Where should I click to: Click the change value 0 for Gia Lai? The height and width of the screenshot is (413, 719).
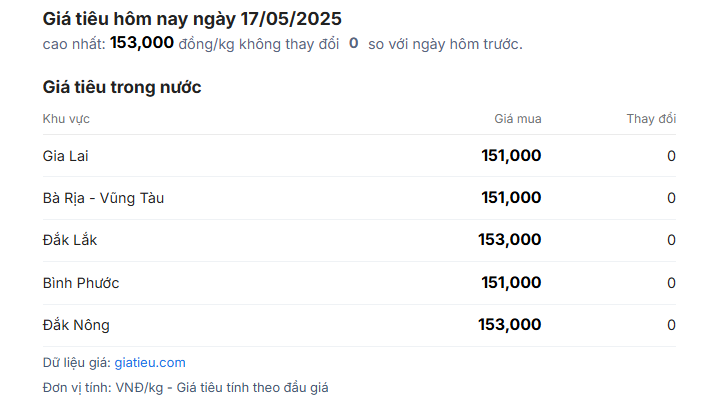pyautogui.click(x=671, y=156)
